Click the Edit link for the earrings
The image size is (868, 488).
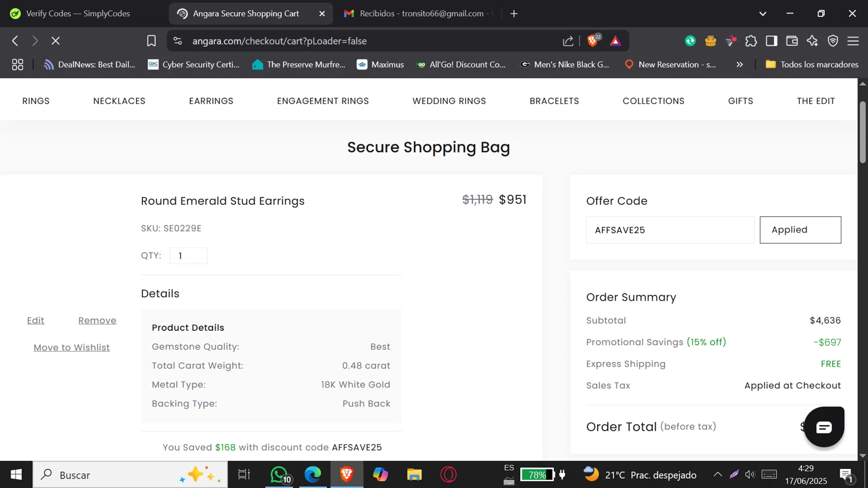pyautogui.click(x=36, y=320)
